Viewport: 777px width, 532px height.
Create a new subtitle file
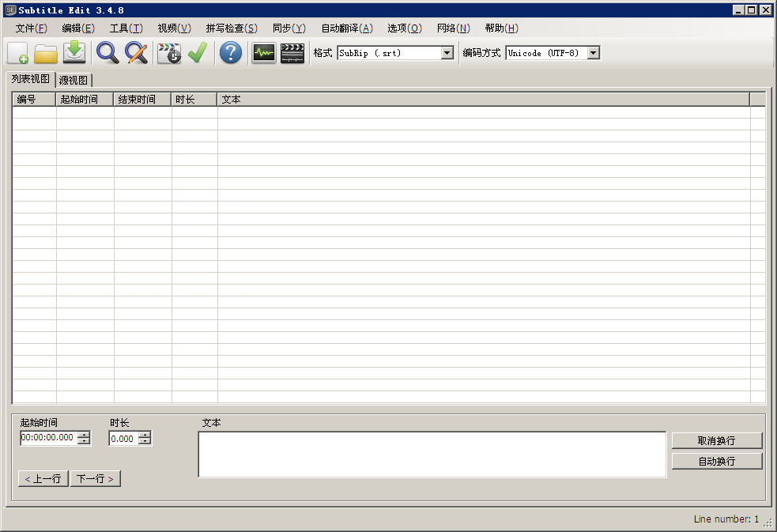click(17, 53)
